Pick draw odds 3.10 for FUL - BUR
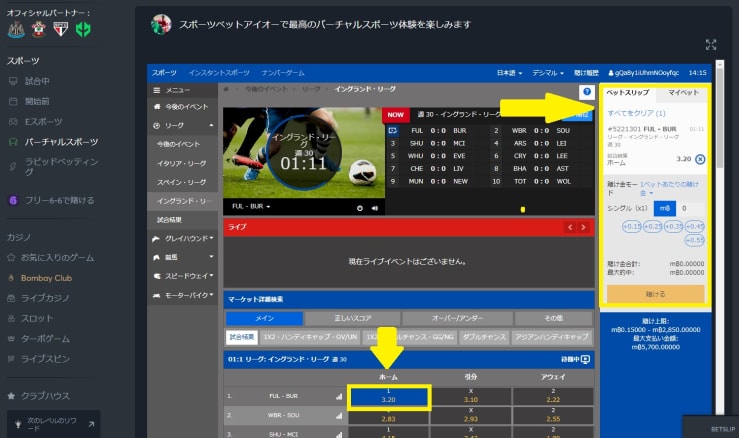739x438 pixels. (x=471, y=397)
